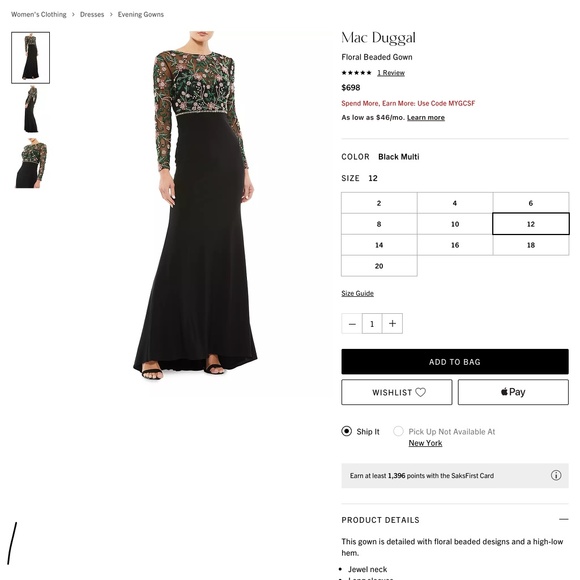Choose size 16

pos(455,245)
